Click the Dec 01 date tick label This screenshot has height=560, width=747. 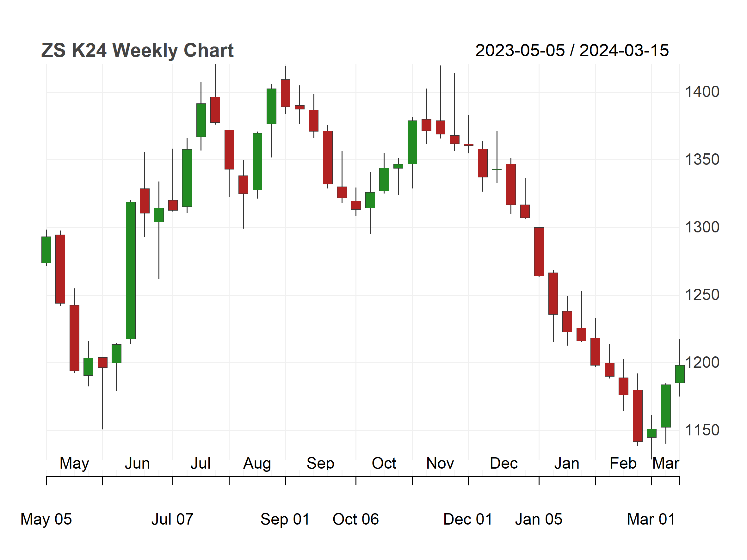pyautogui.click(x=468, y=520)
